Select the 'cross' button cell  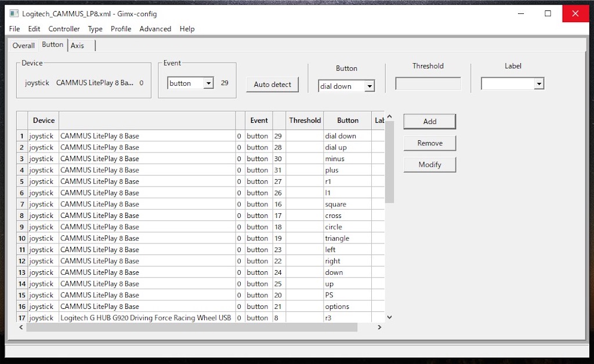(347, 215)
